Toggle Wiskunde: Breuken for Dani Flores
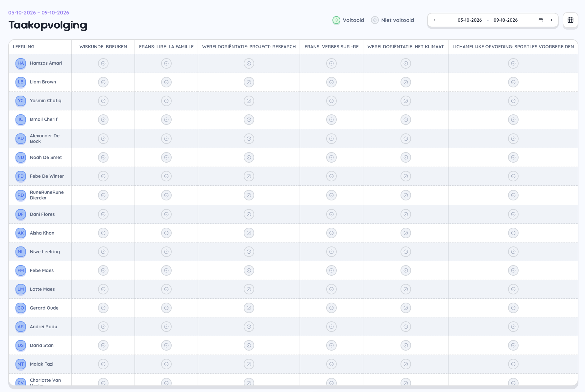 103,214
